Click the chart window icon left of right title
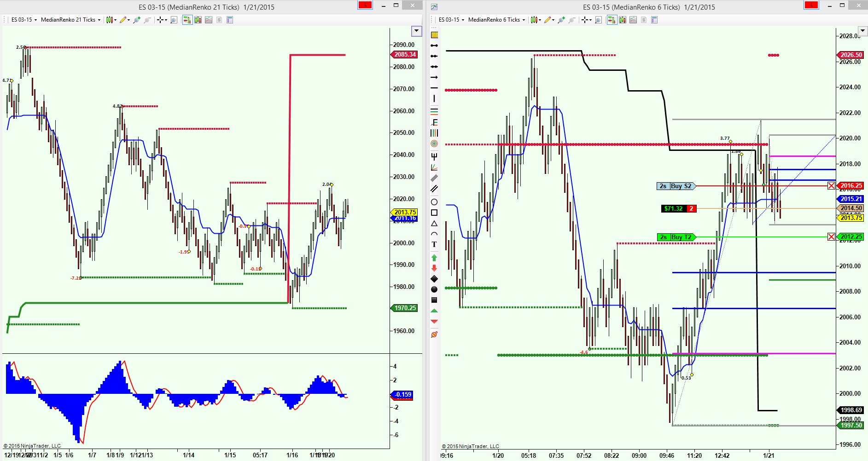868x461 pixels. coord(434,7)
